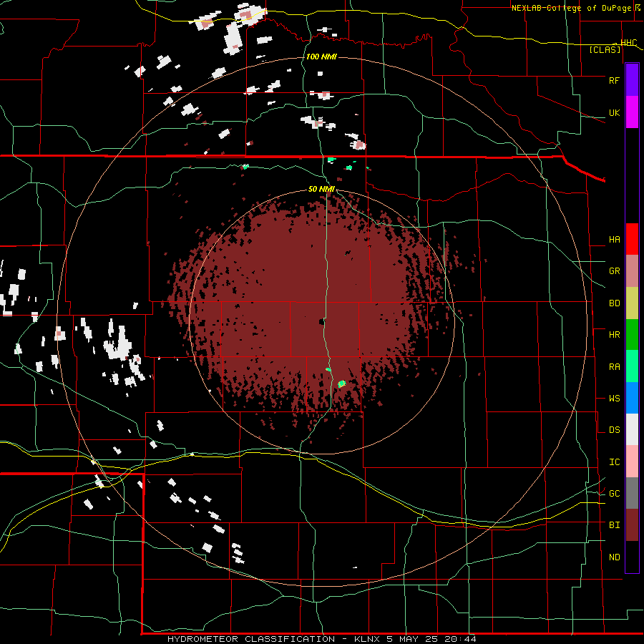Click the BD legend label
Screen dimensions: 644x644
point(614,303)
